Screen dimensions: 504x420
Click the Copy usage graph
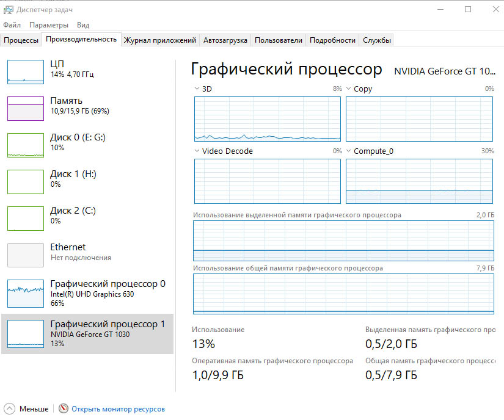coord(419,119)
